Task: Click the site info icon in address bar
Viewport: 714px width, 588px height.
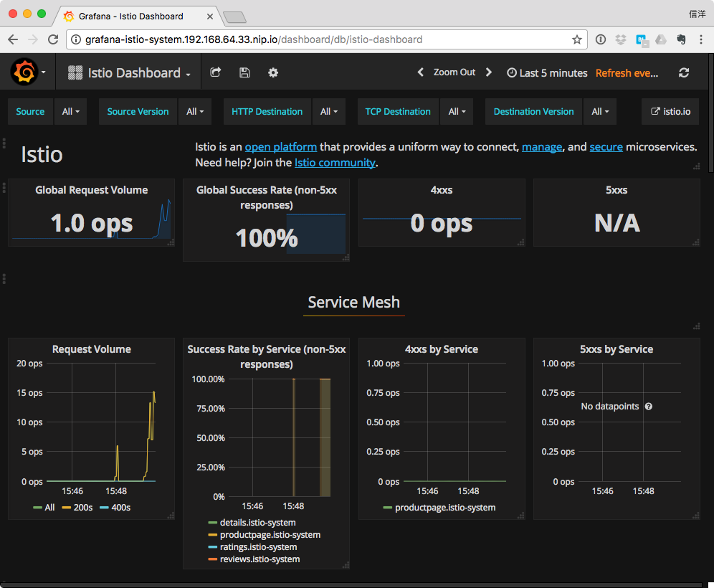Action: coord(76,39)
